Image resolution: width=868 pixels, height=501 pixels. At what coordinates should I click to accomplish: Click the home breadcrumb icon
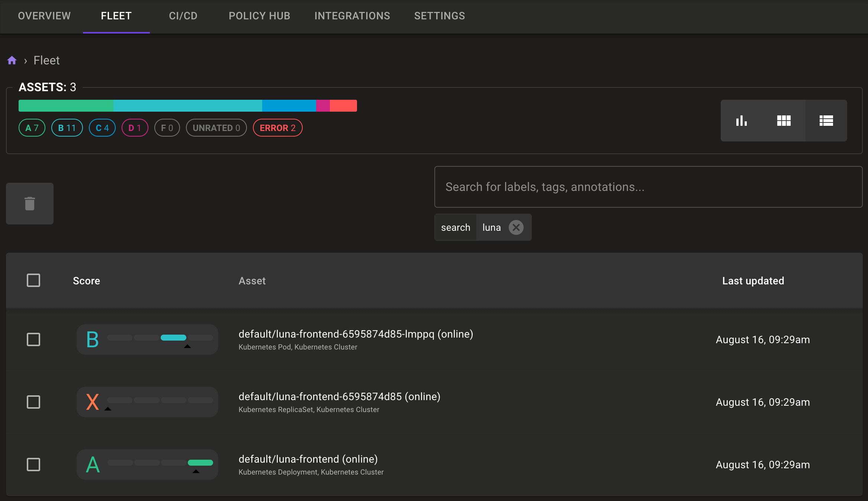(12, 60)
